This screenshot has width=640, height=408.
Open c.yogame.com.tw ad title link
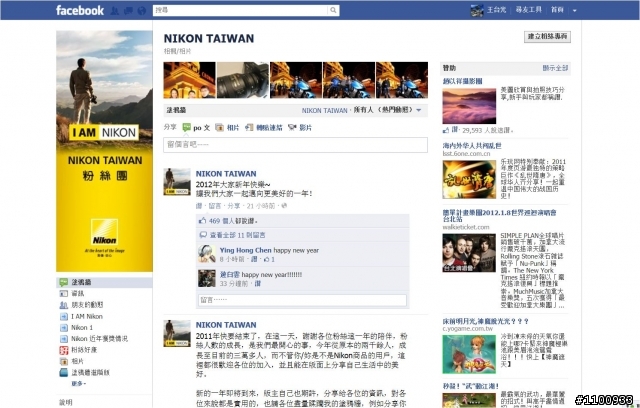coord(486,322)
